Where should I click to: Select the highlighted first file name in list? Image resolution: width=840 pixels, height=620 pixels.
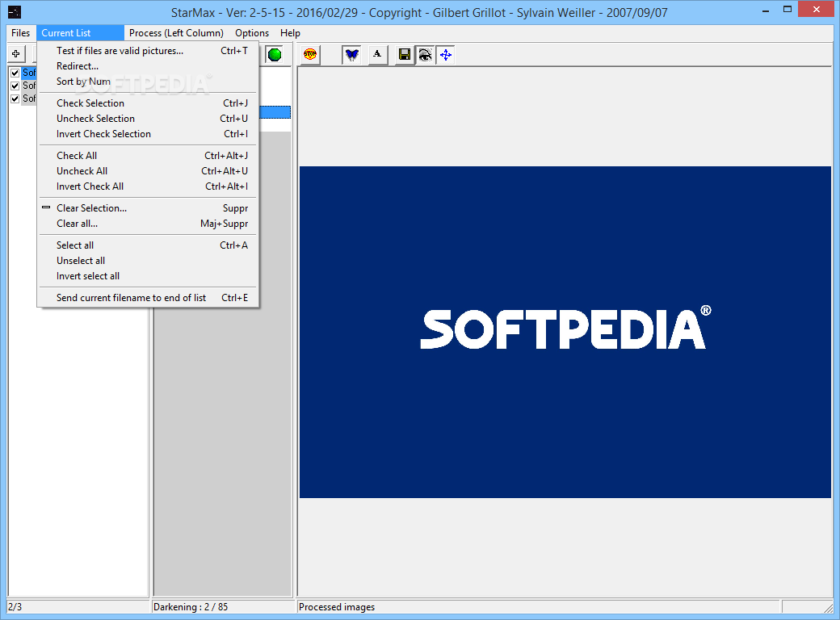(x=29, y=73)
